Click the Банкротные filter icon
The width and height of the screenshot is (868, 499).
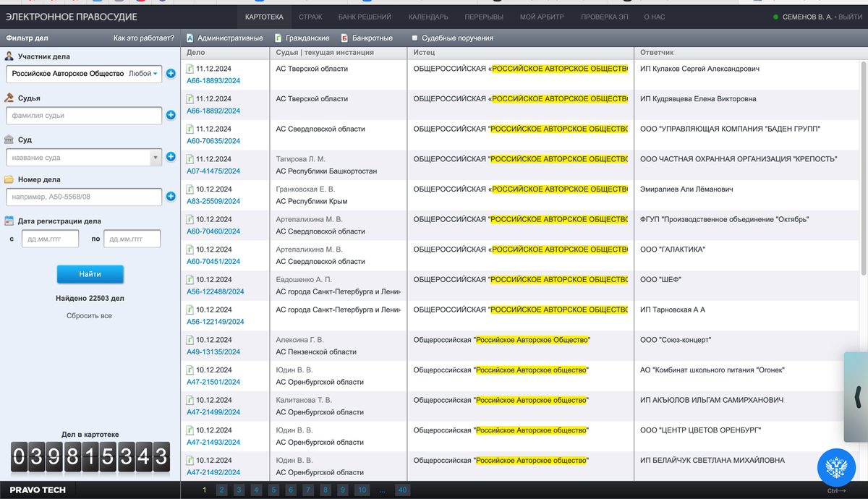click(344, 38)
